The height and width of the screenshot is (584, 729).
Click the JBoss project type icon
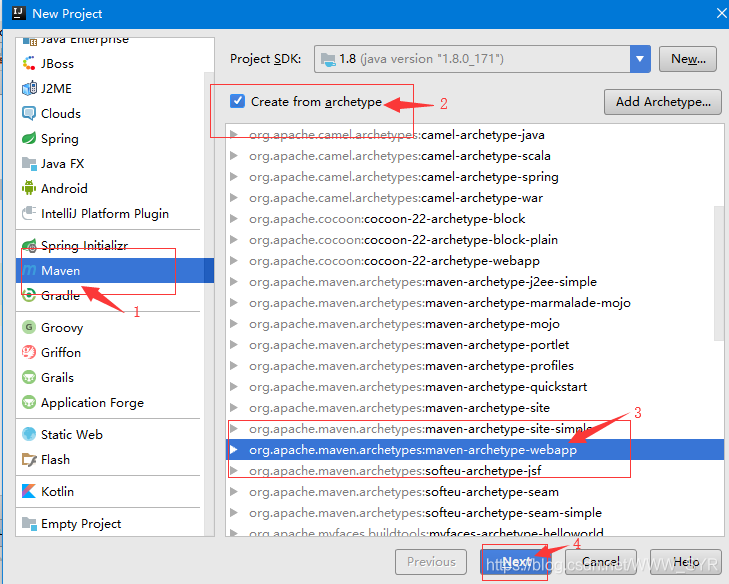click(29, 63)
